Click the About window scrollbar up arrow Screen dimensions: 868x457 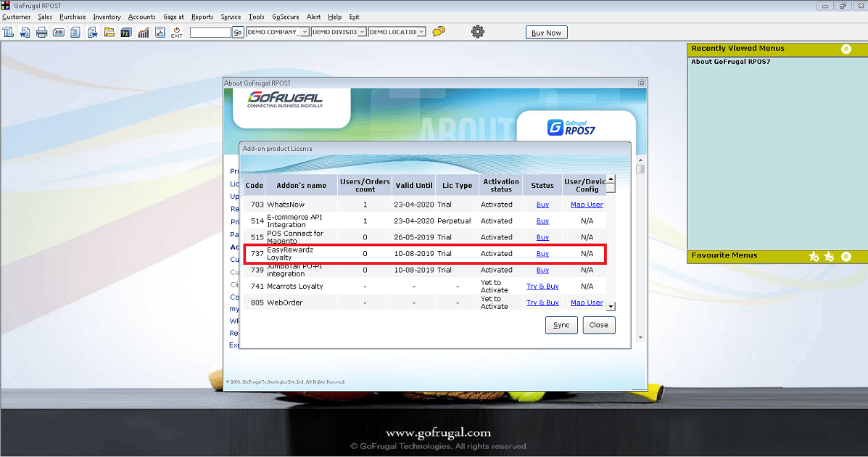click(x=640, y=160)
